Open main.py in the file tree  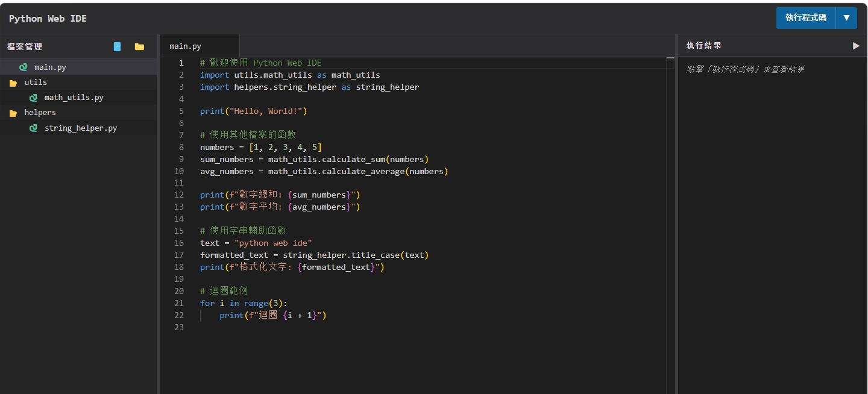coord(78,67)
